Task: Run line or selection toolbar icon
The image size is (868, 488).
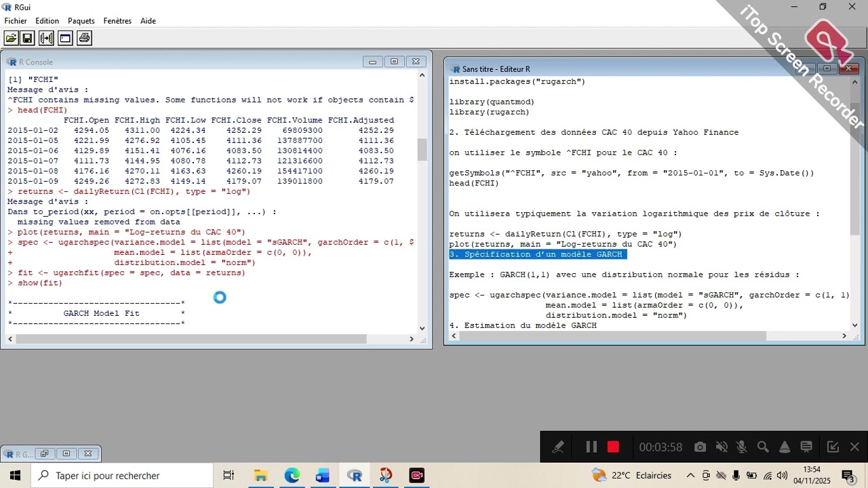Action: coord(47,38)
